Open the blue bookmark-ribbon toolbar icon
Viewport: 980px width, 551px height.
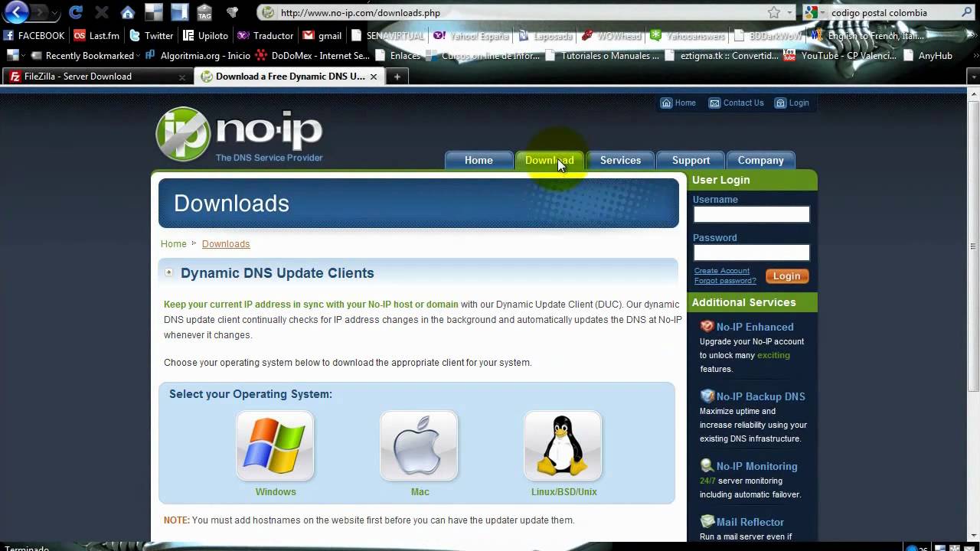[179, 12]
